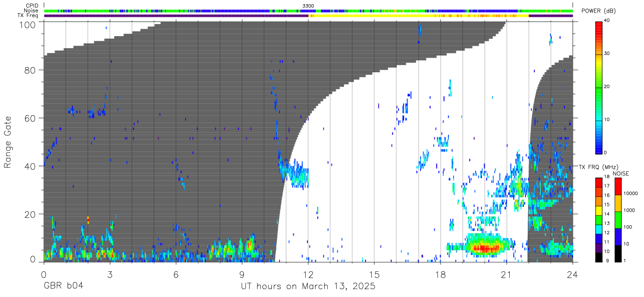Image resolution: width=644 pixels, height=297 pixels.
Task: Click the UT hours on March 13, 2025 title
Action: 308,287
